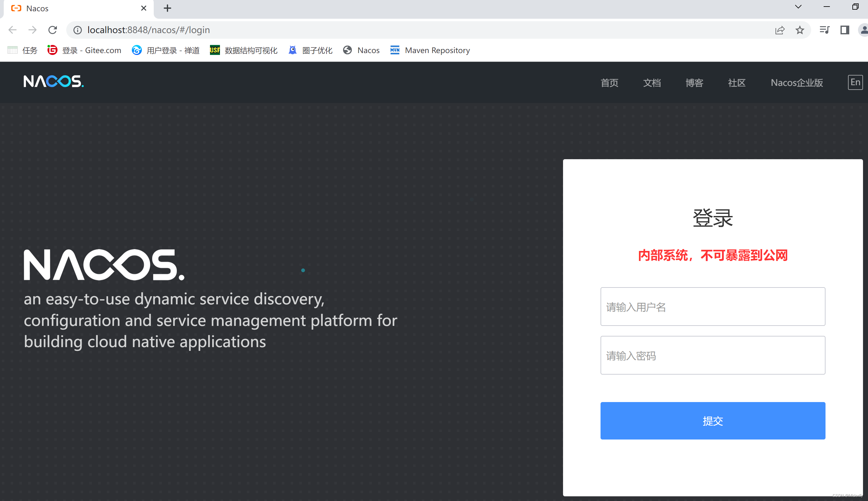This screenshot has height=501, width=868.
Task: Click the red 内部系统，不可暴露到公网 warning
Action: pyautogui.click(x=713, y=255)
